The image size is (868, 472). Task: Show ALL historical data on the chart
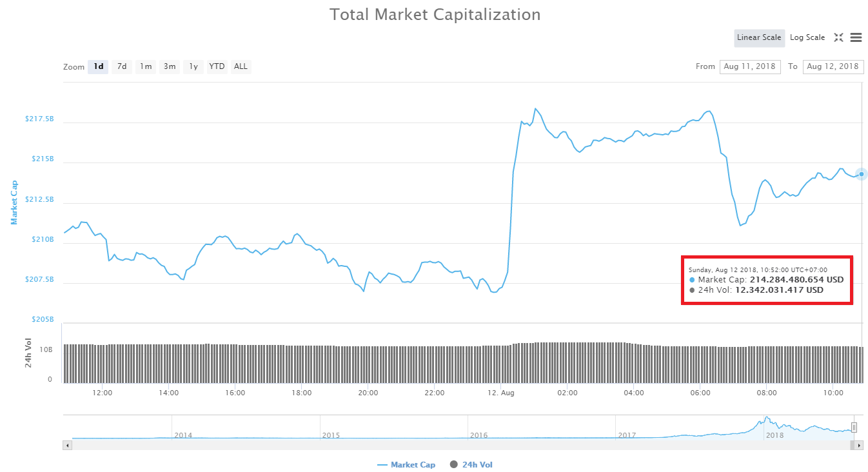click(241, 66)
